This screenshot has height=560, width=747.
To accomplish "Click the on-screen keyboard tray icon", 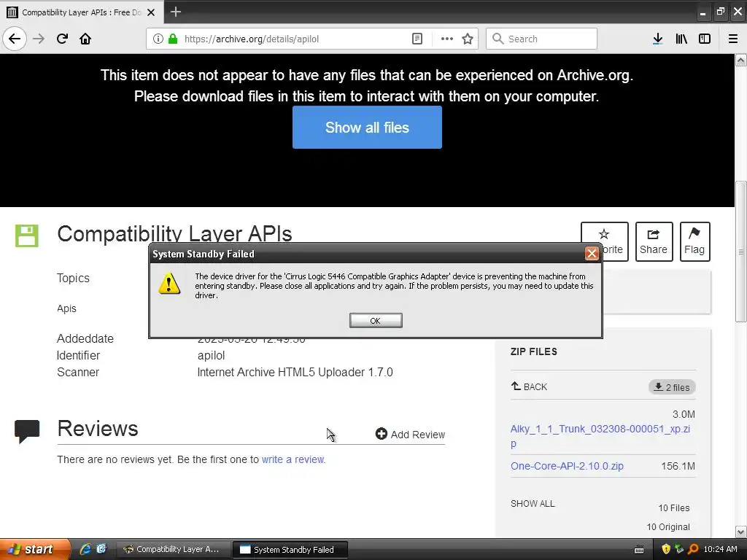I will [x=639, y=550].
